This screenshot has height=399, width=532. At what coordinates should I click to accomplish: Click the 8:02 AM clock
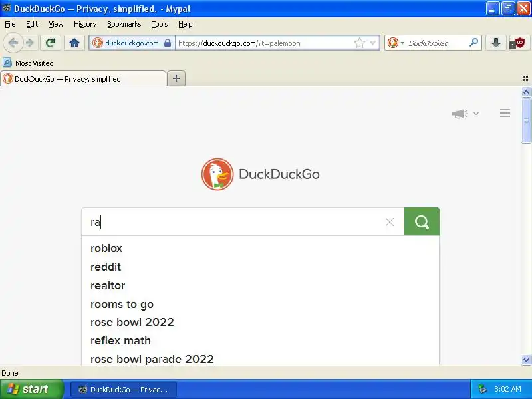507,389
